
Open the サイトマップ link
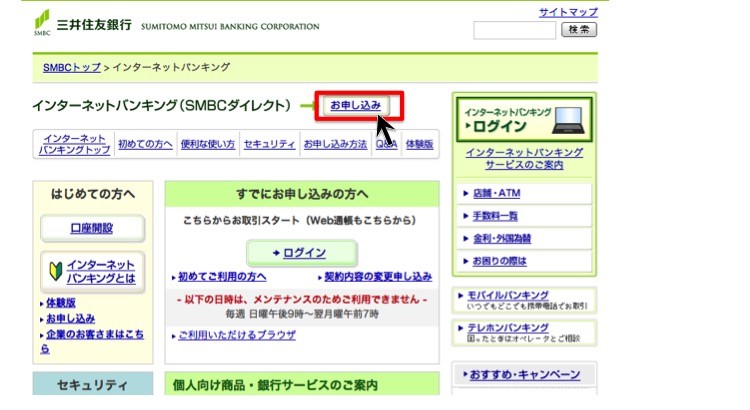tap(568, 12)
